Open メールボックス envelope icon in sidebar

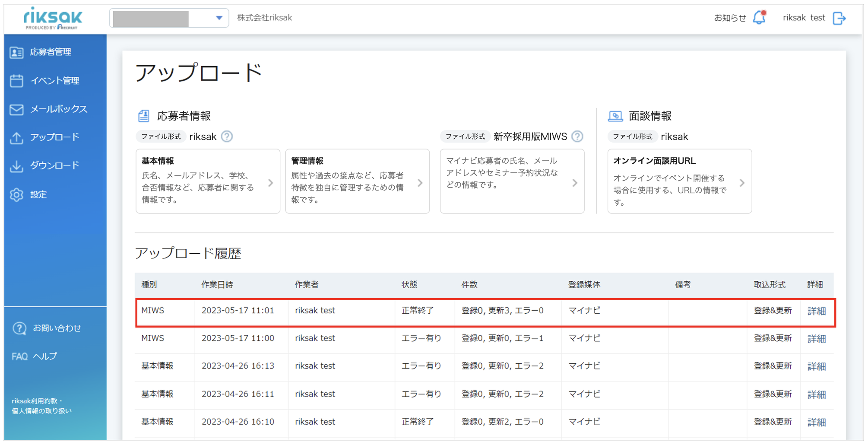[x=16, y=109]
